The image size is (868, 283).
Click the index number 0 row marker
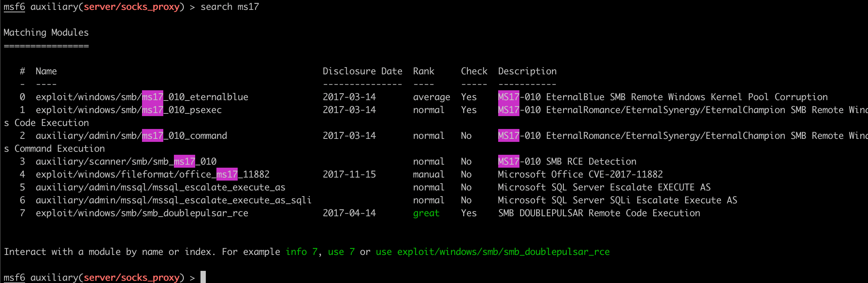[x=22, y=97]
